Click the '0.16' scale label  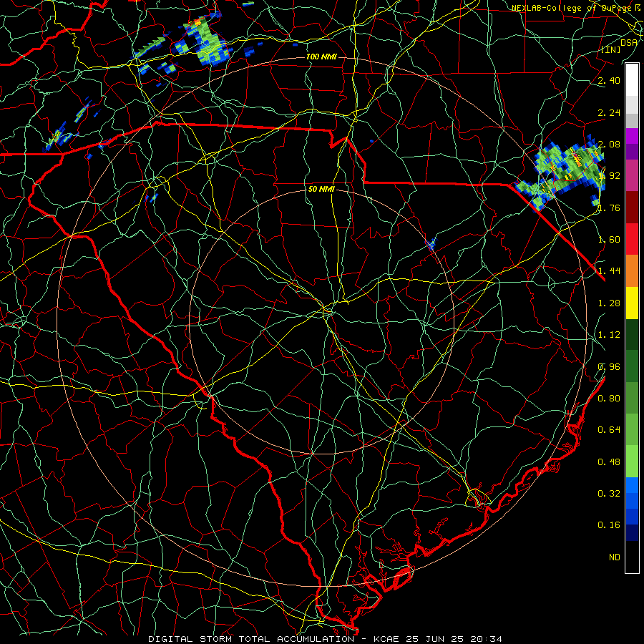[610, 525]
